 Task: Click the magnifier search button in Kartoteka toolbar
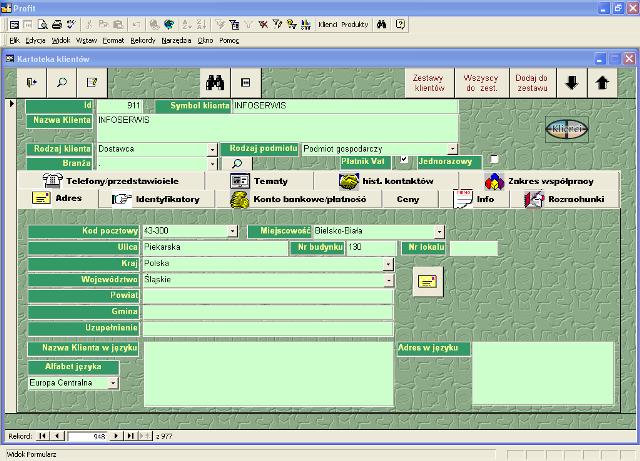pos(62,83)
